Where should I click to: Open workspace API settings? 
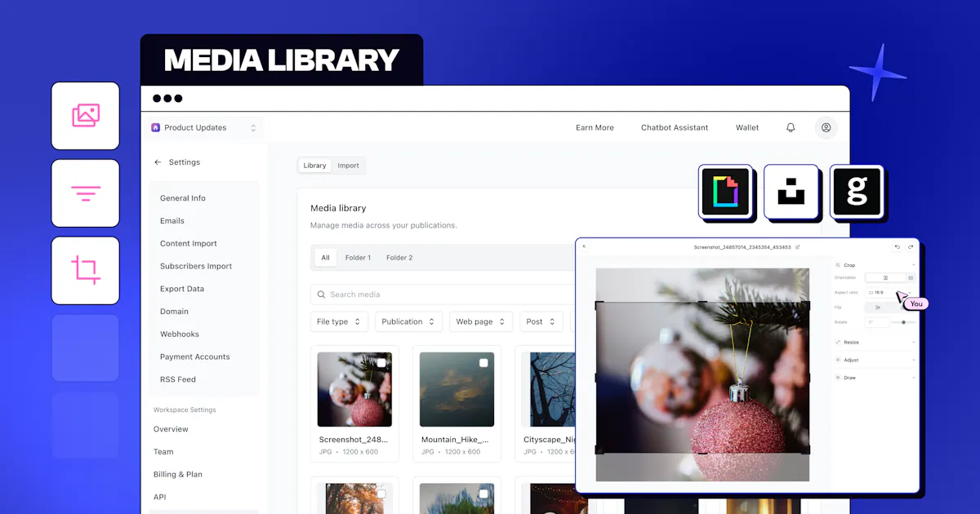pos(160,497)
